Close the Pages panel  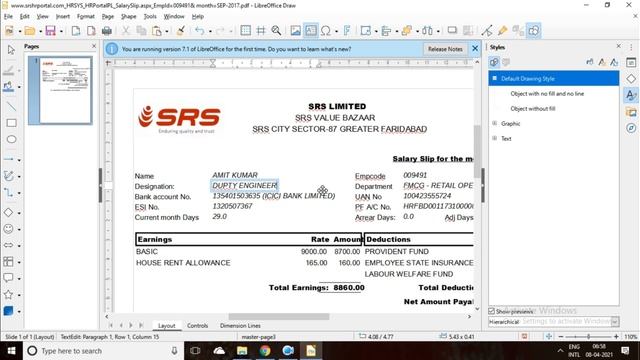coord(94,46)
